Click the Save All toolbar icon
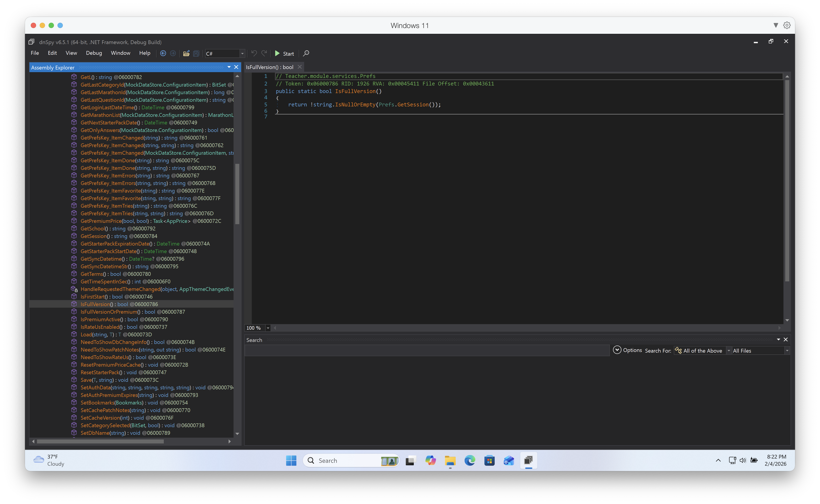Screen dimensions: 820x504 (196, 53)
